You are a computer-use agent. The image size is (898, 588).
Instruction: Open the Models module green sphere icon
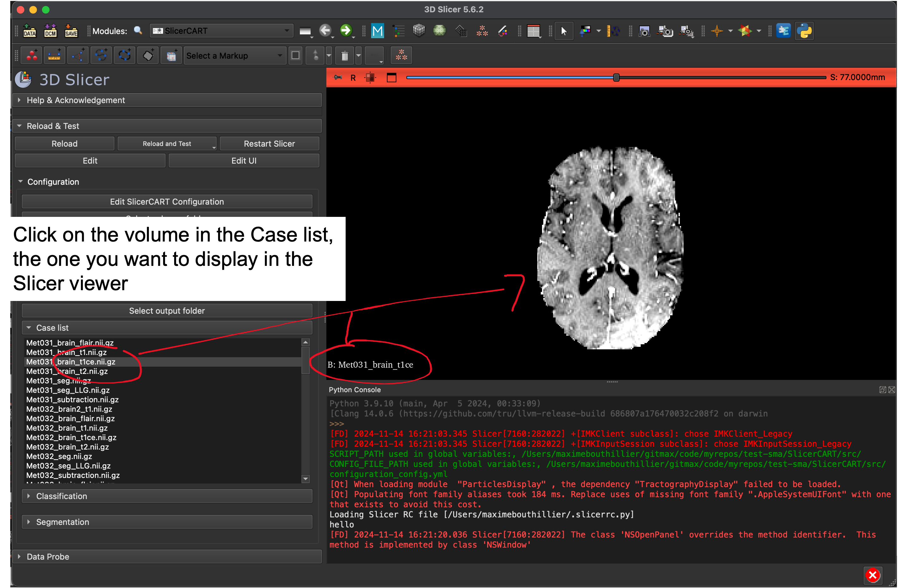pos(440,31)
